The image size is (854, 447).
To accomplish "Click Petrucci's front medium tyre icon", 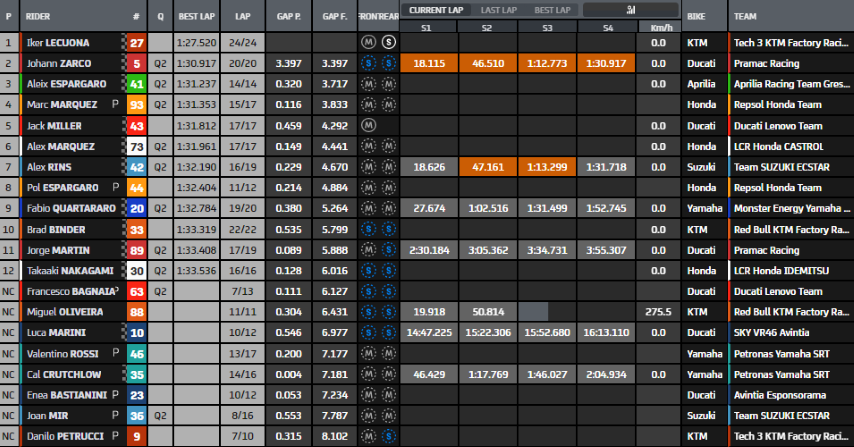I will pyautogui.click(x=368, y=436).
